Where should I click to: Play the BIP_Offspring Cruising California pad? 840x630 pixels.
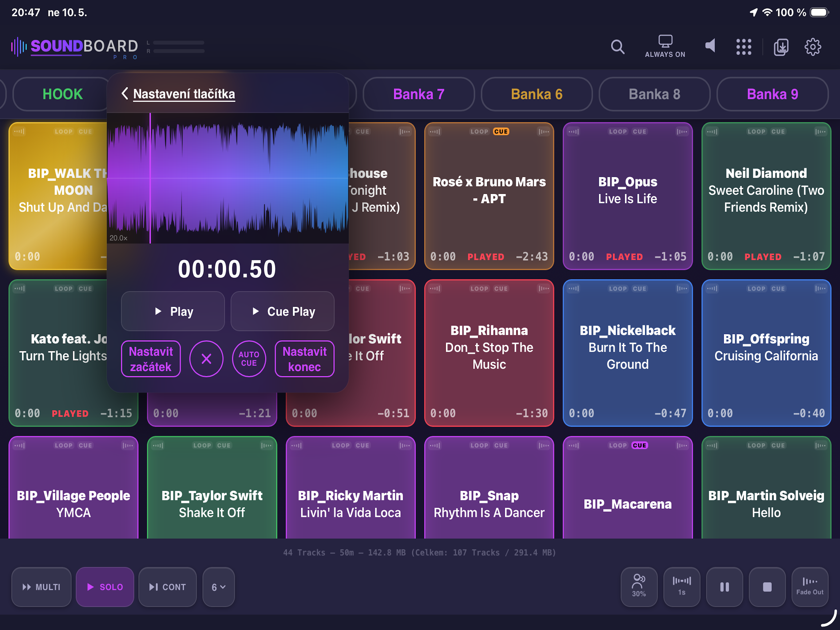766,353
